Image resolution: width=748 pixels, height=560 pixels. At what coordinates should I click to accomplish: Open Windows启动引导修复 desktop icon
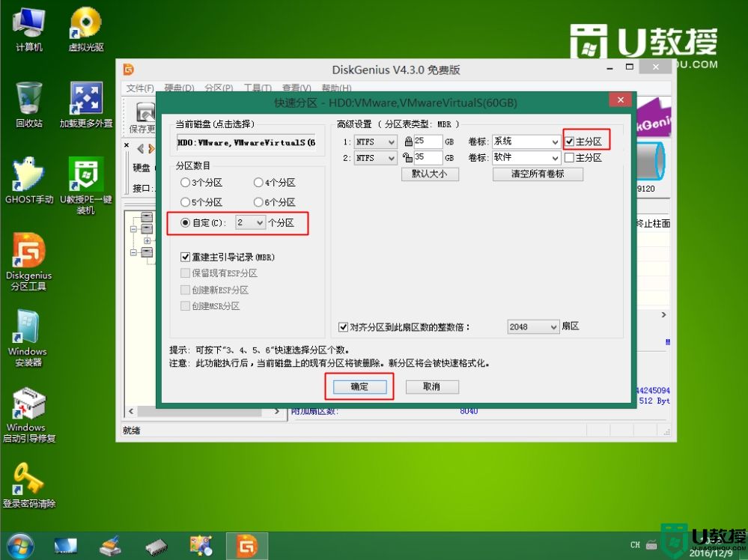point(28,414)
